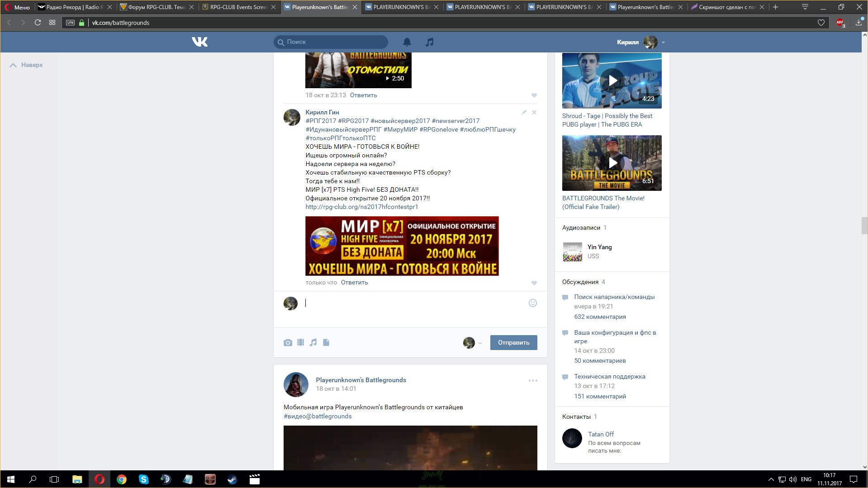Switch to RPG-CLUB Events Screen tab
The image size is (868, 488).
(238, 7)
